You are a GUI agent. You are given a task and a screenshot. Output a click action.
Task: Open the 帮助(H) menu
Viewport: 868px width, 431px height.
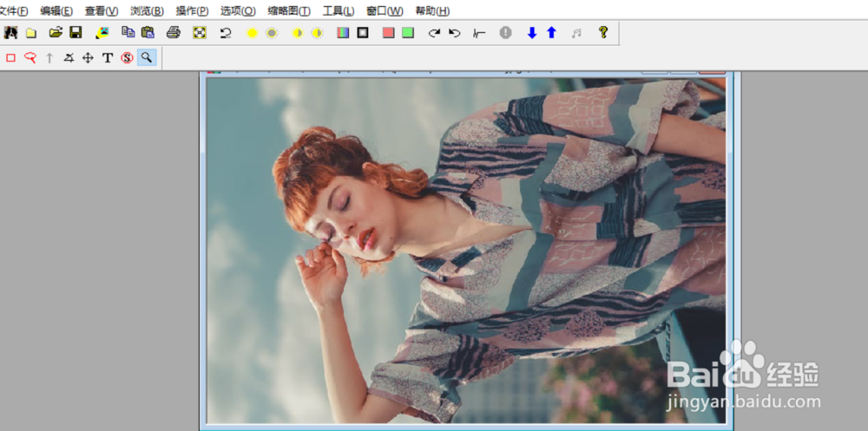(432, 11)
